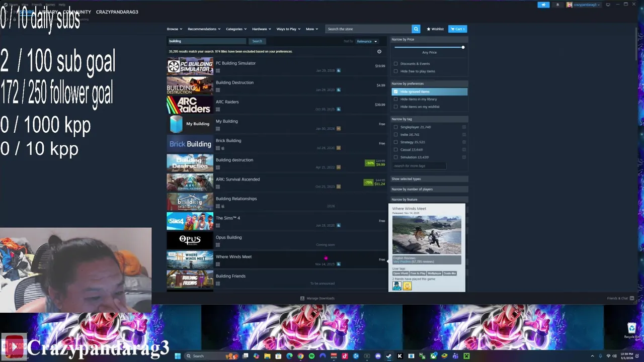Check the Singleplayer tag filter
Viewport: 644px width, 362px height.
pos(395,127)
